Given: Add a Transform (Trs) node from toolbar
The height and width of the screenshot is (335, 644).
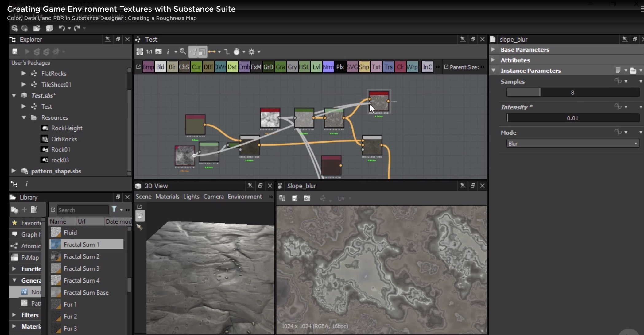Looking at the screenshot, I should coord(388,67).
